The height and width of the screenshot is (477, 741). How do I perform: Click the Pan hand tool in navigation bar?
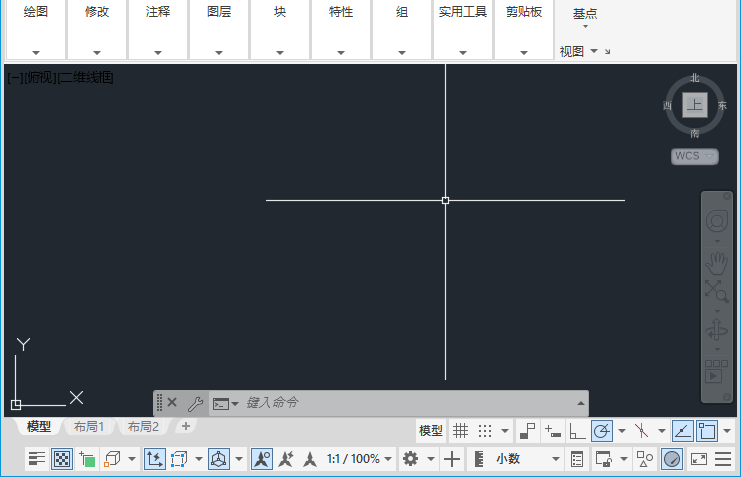(716, 264)
